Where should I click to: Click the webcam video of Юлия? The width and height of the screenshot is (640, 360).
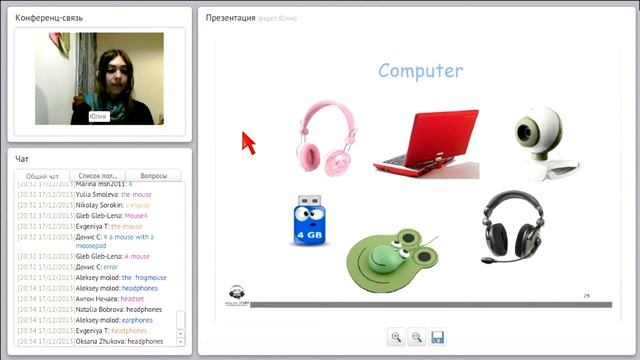pos(99,79)
